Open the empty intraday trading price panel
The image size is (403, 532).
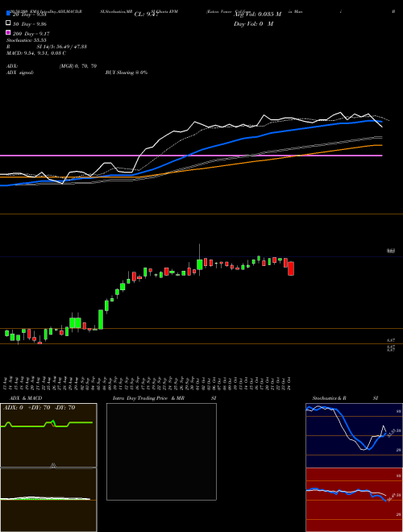[161, 451]
